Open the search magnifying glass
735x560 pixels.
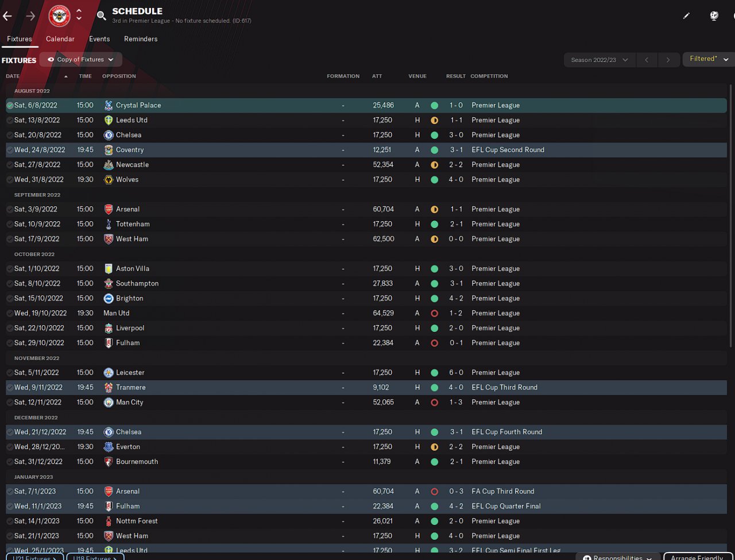click(x=102, y=16)
